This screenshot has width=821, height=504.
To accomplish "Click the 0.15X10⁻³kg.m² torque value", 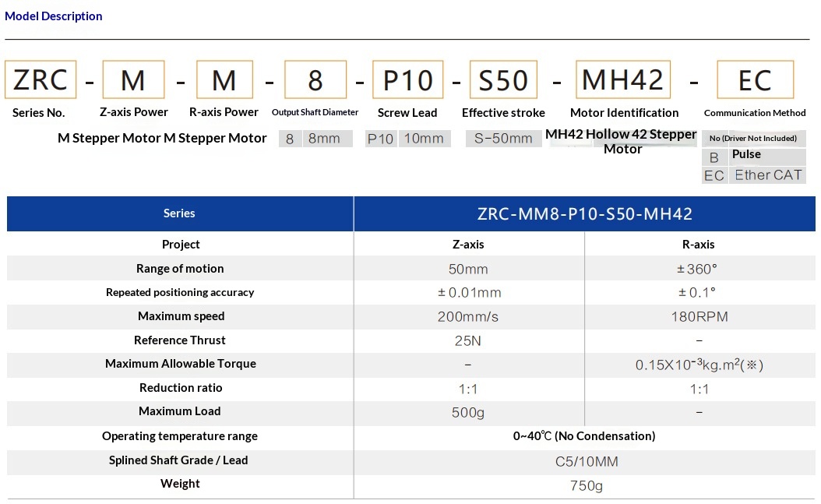I will 699,365.
